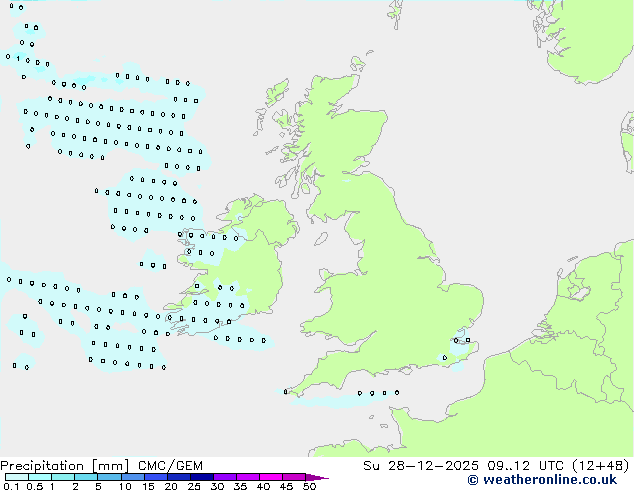This screenshot has width=634, height=490.
Task: Click the '25' legend scale number
Action: 194,486
